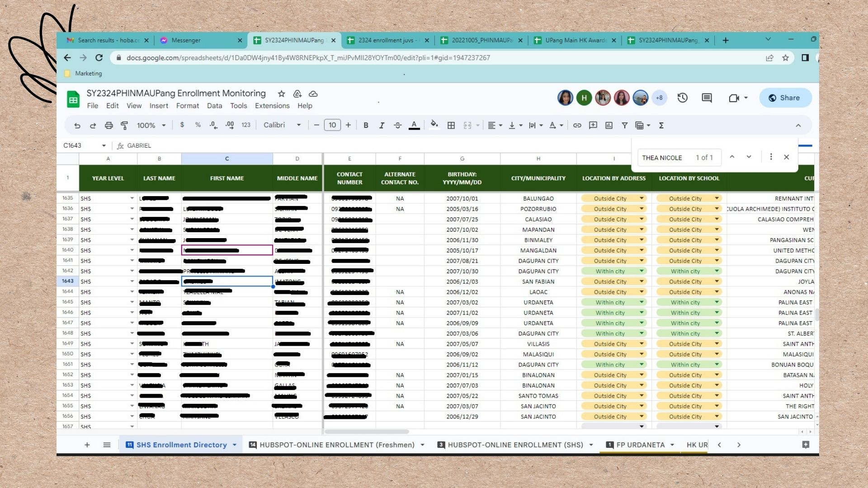Open text wrapping dropdown
This screenshot has width=868, height=488.
pos(536,125)
